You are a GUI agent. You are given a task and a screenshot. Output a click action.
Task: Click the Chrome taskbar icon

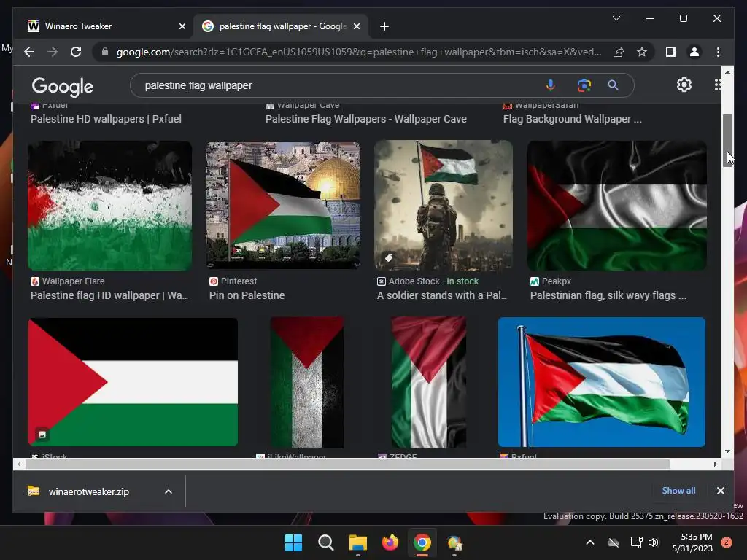[422, 542]
